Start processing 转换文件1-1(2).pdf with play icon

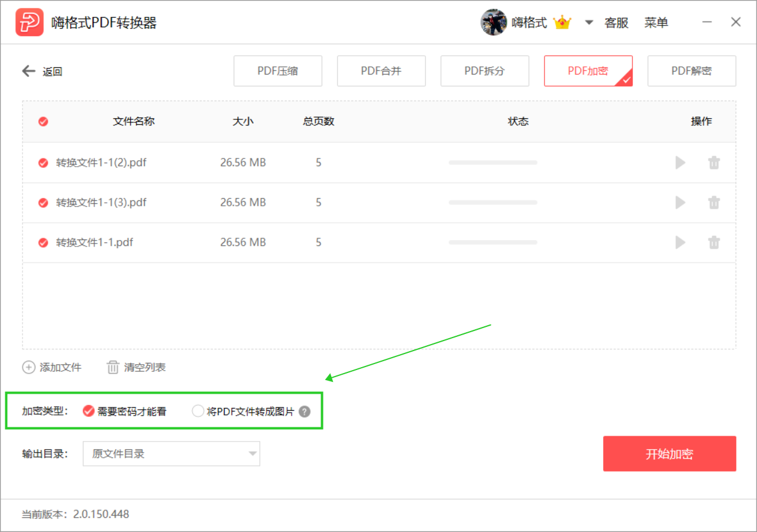click(x=681, y=163)
